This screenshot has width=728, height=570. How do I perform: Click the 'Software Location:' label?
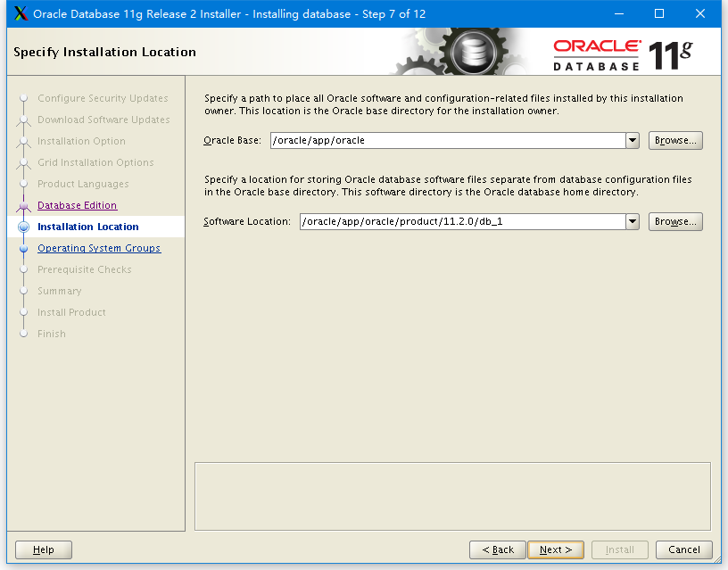247,221
